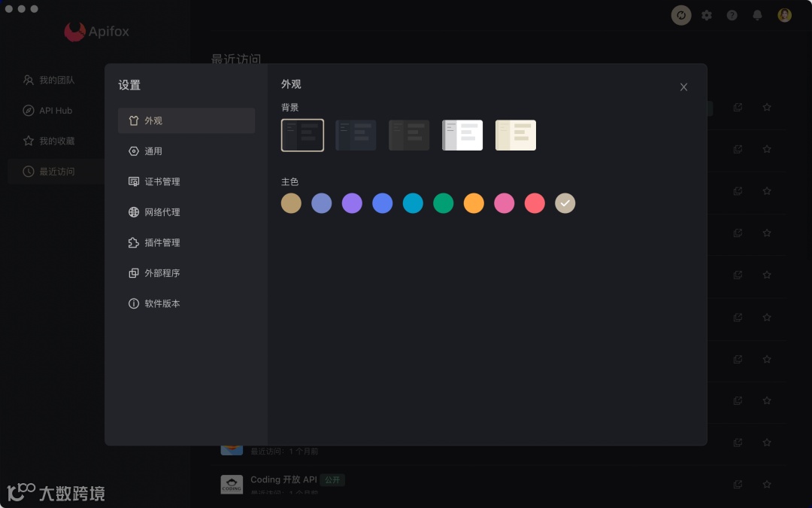The image size is (812, 508).
Task: Click the sync refresh icon in top bar
Action: [x=681, y=15]
